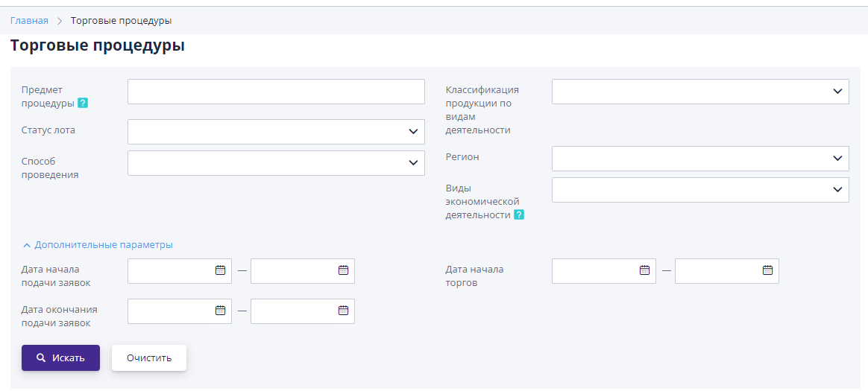Collapse the Дополнительные параметры section
Screen dimensions: 868x391
(98, 244)
